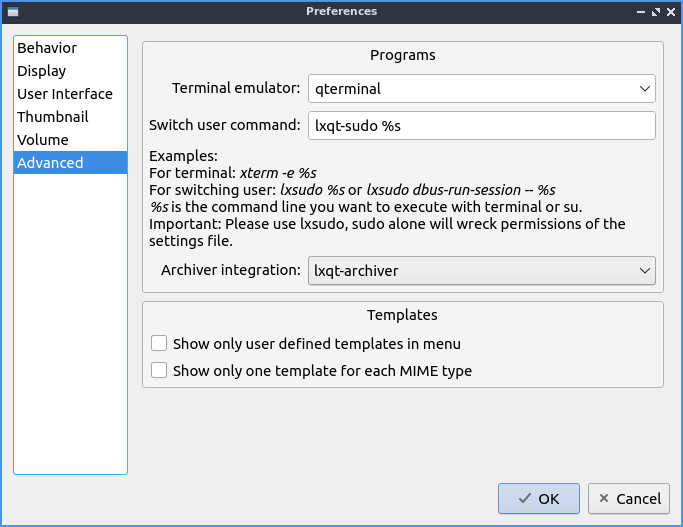Select User Interface in the sidebar
This screenshot has width=683, height=527.
65,94
